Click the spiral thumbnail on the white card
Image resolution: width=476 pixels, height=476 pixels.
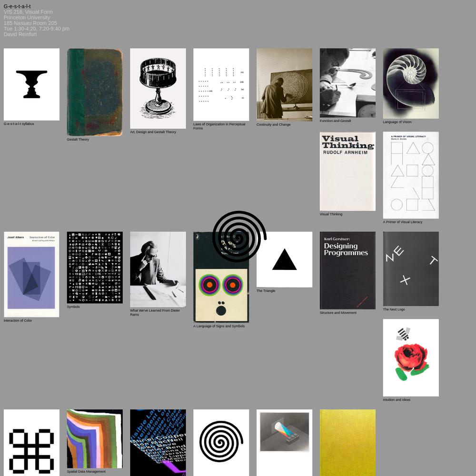[x=221, y=443]
